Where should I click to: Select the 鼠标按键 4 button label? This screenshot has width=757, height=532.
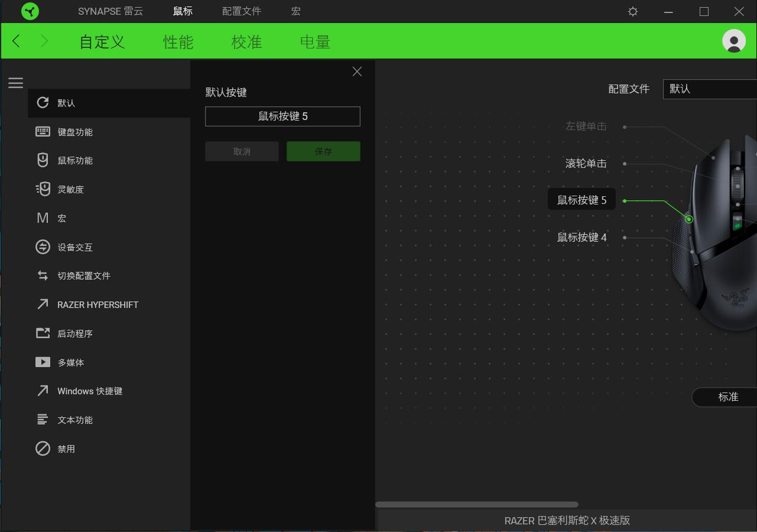coord(581,237)
